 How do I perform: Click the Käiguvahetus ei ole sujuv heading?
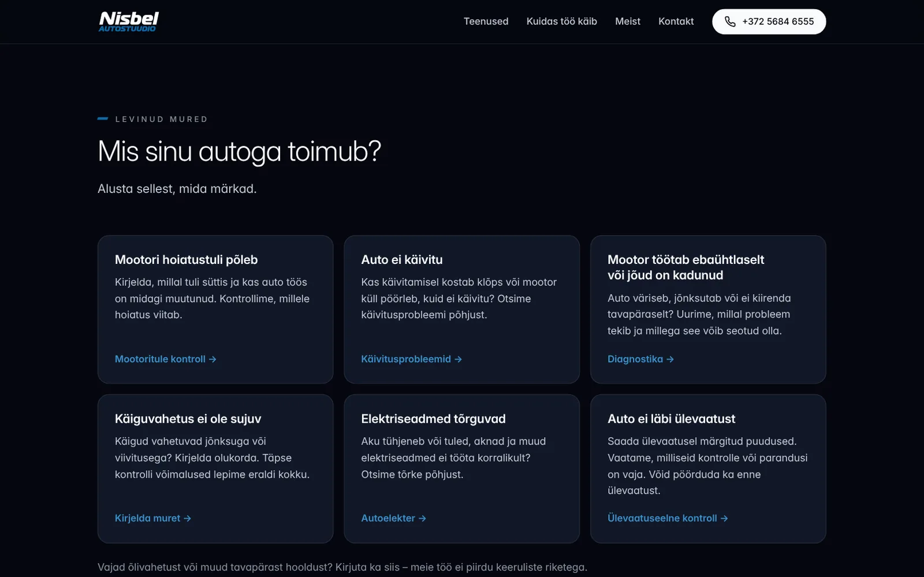(x=188, y=419)
